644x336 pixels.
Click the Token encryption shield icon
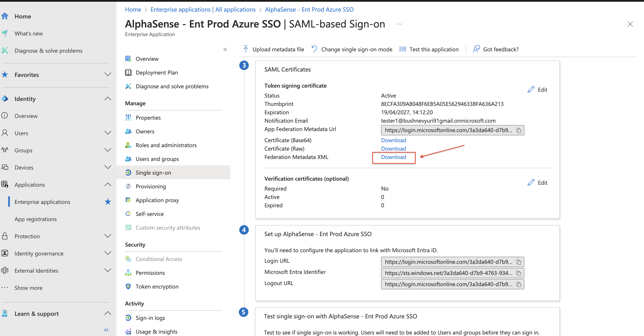pos(128,286)
